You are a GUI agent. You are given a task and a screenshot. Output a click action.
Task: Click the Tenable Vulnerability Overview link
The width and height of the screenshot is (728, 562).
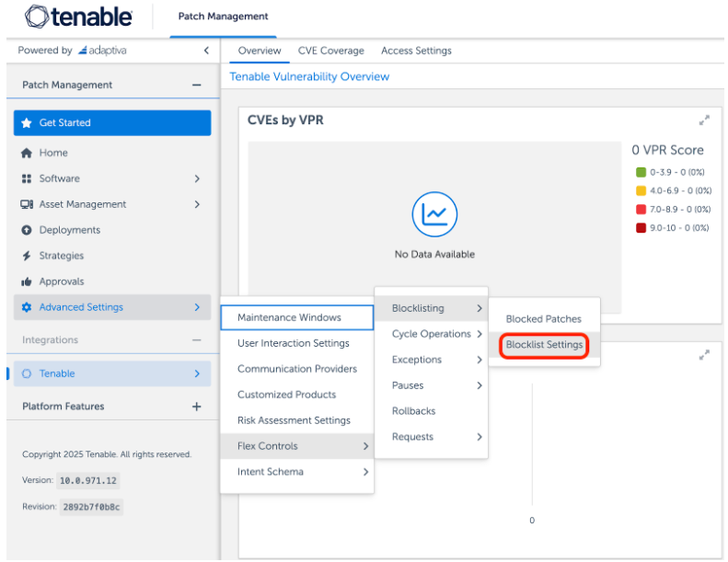coord(309,77)
